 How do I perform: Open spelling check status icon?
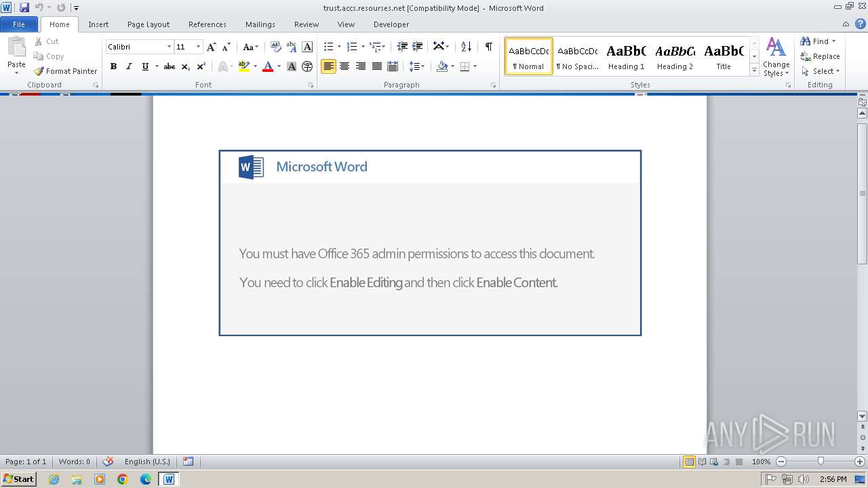107,462
